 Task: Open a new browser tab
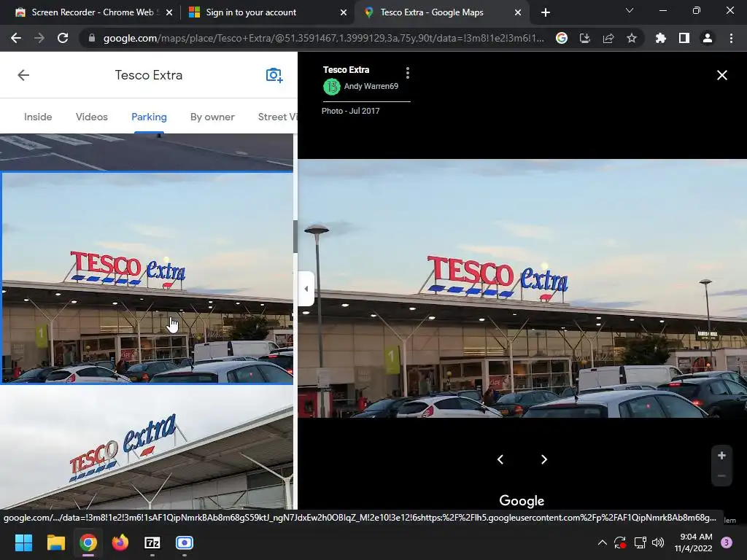click(546, 12)
